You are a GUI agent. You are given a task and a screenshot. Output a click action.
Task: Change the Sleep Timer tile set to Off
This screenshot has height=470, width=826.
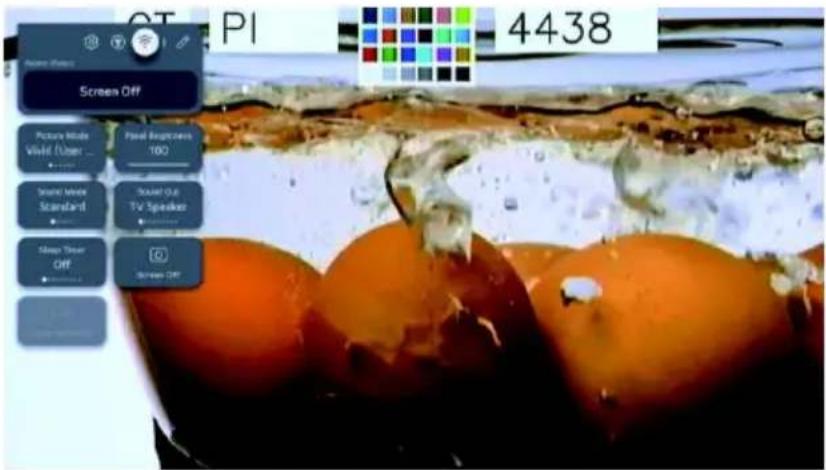point(62,262)
